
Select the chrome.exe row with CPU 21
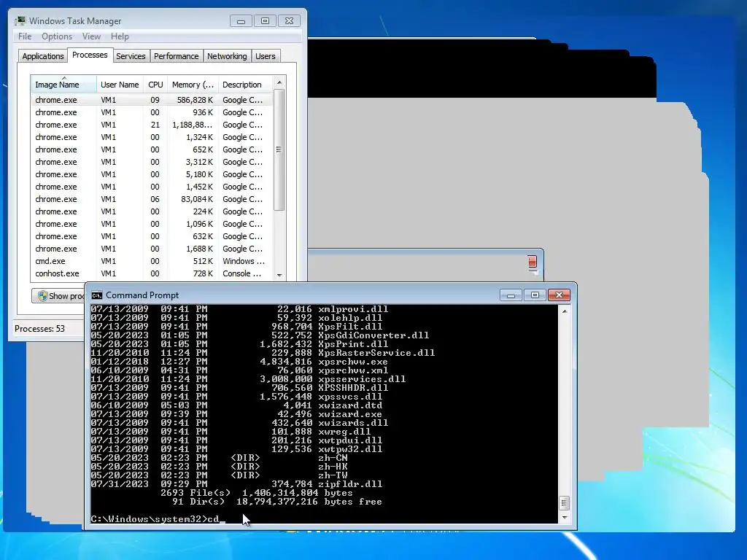(152, 125)
